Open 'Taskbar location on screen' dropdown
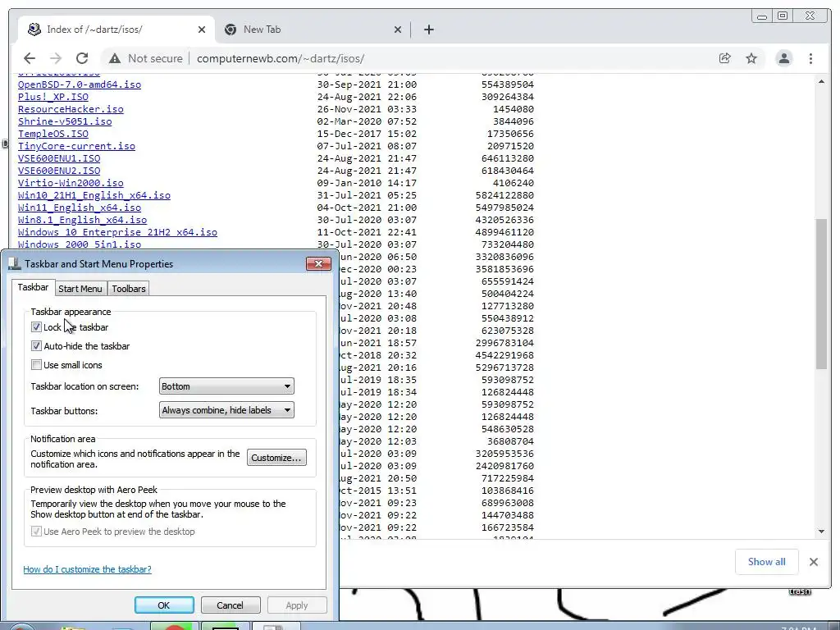This screenshot has width=840, height=630. (226, 386)
